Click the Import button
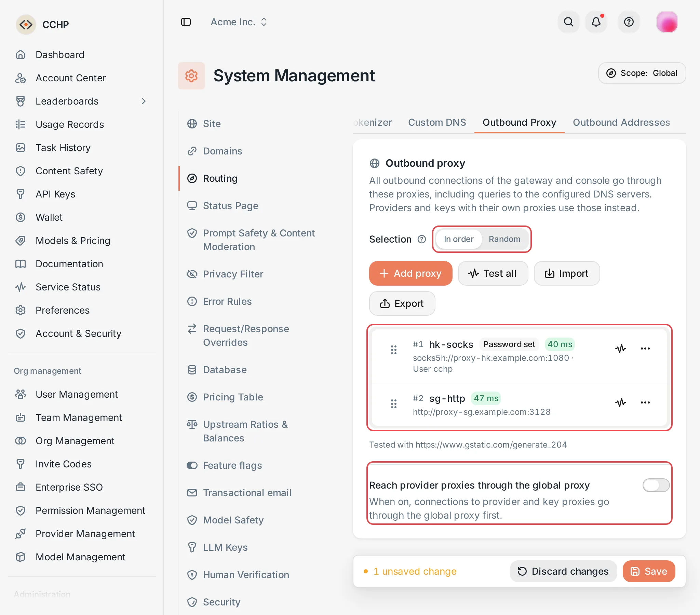This screenshot has height=615, width=700. 566,273
